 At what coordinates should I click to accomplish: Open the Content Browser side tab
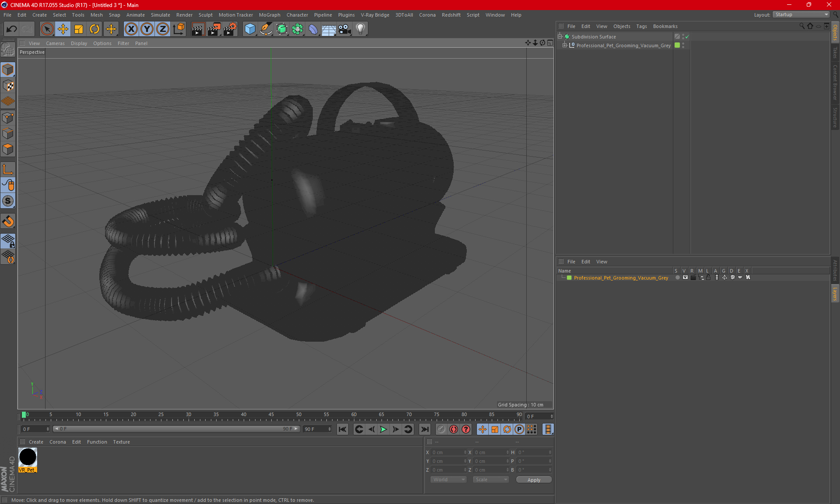[835, 82]
